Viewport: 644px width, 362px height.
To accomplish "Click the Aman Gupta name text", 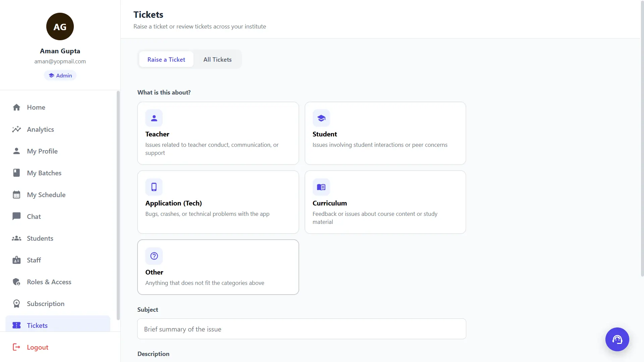I will 60,51.
